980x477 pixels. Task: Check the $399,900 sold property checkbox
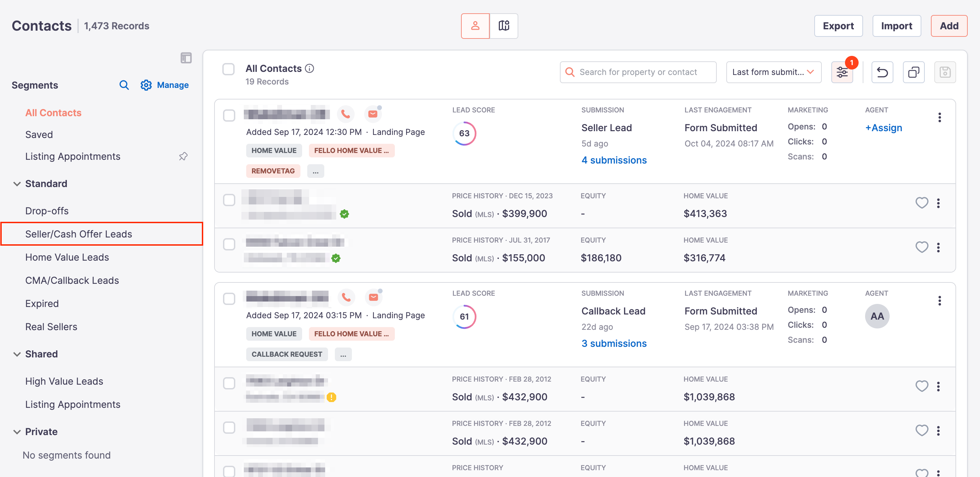pyautogui.click(x=229, y=200)
